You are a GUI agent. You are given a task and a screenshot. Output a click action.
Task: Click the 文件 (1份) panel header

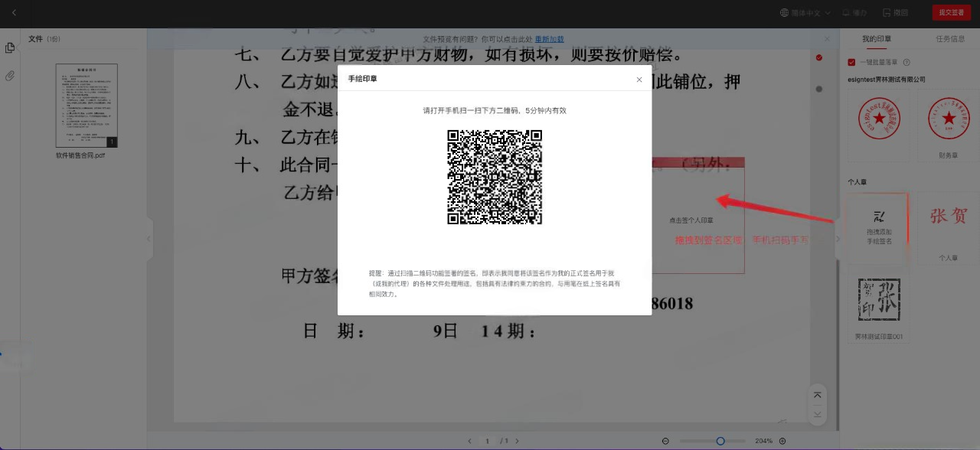(44, 39)
